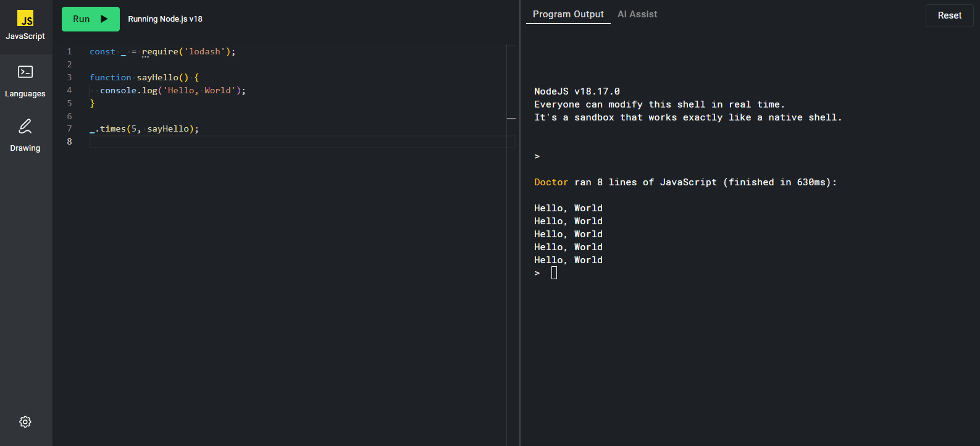Screen dimensions: 980x446
Task: Click the play triangle on Run button
Action: [104, 19]
